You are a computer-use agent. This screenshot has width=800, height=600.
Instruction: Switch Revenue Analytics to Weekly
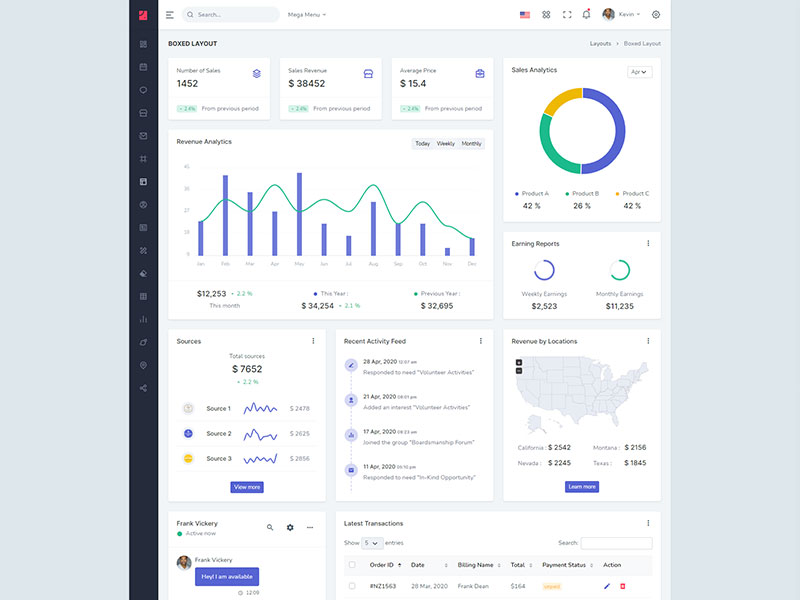445,144
